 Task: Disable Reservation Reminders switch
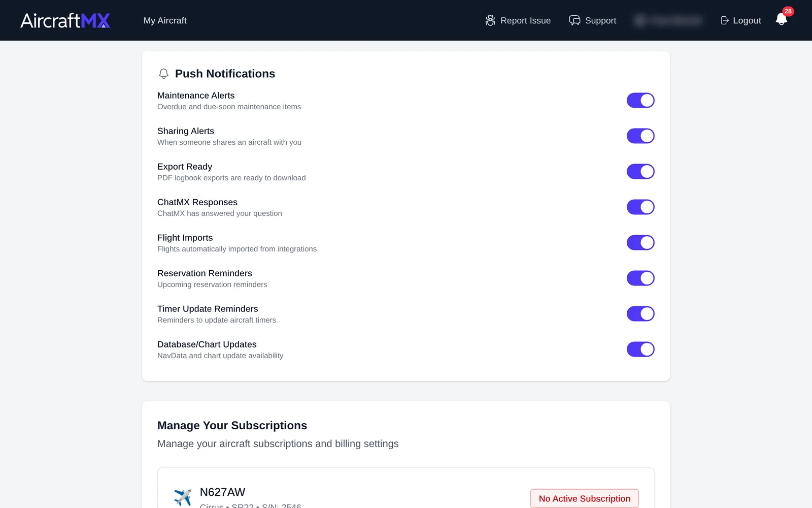[x=640, y=278]
